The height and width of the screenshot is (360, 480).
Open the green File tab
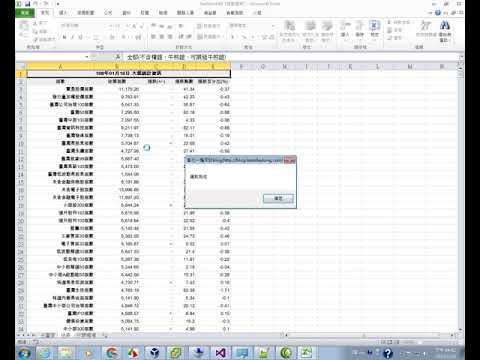pos(25,13)
